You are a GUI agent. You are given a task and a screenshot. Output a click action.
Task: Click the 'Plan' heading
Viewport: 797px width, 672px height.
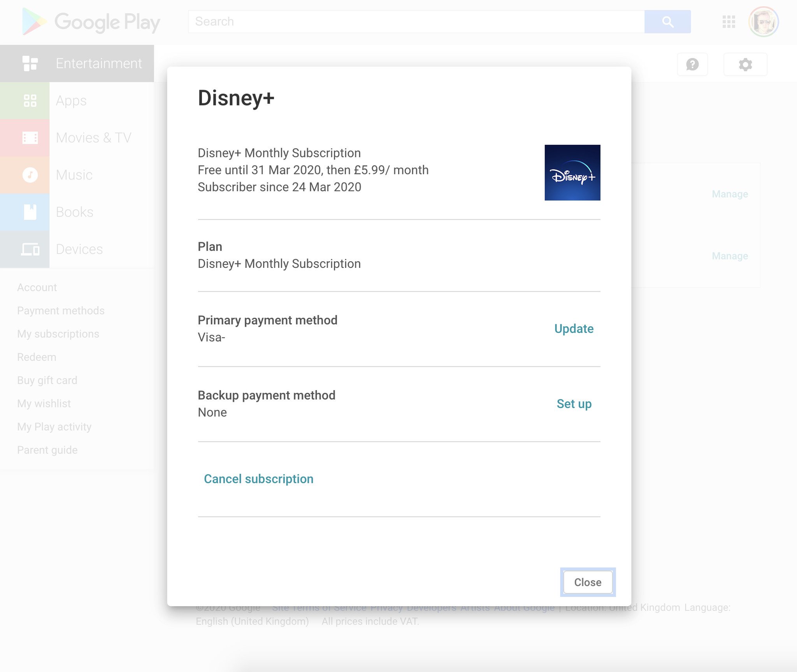[x=210, y=246]
